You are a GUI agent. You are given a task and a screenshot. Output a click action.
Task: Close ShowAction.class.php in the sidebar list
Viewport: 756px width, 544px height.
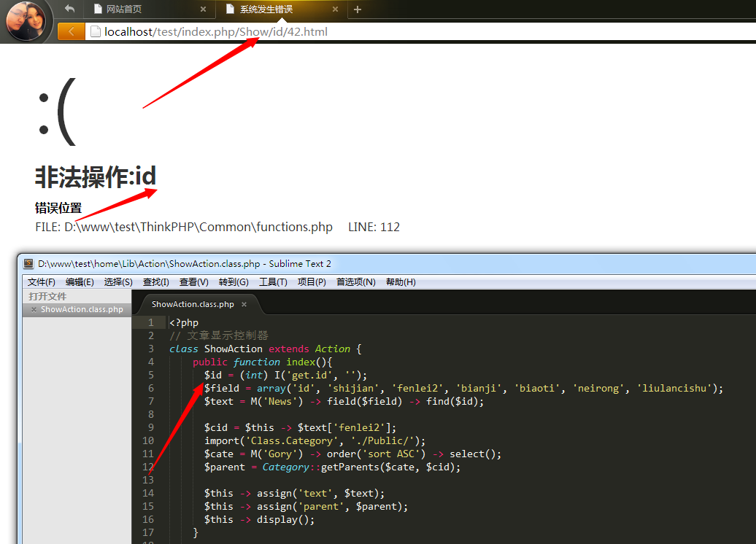click(34, 309)
